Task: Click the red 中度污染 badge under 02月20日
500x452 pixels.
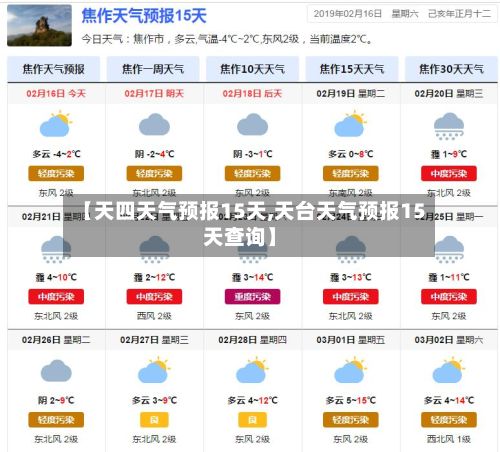Action: tap(449, 173)
